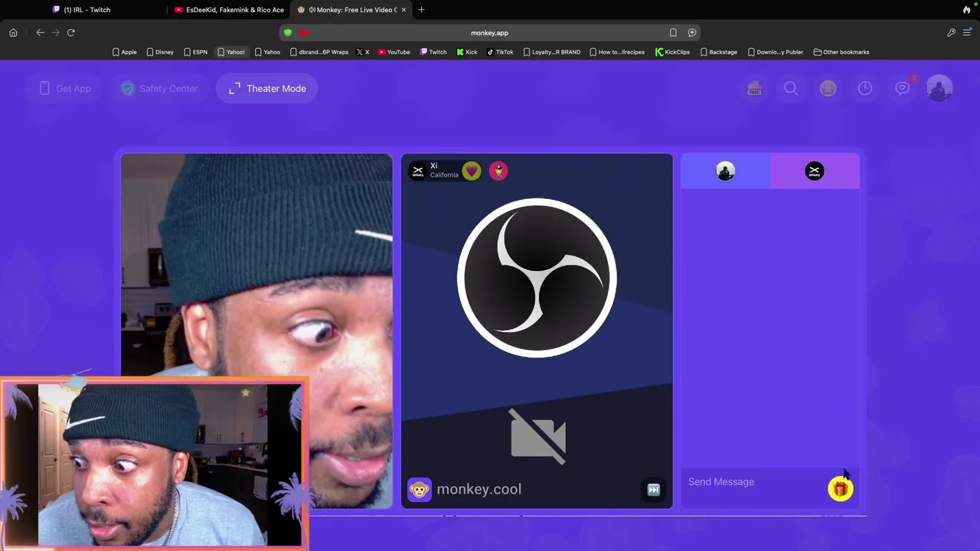
Task: Click the flame icon in the top-right corner
Action: (966, 10)
